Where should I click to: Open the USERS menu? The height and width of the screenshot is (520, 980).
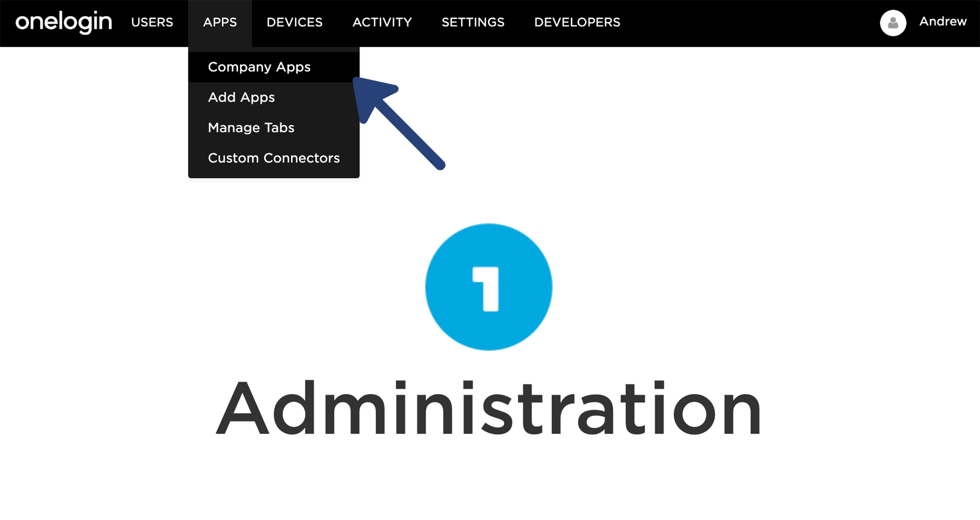point(152,22)
